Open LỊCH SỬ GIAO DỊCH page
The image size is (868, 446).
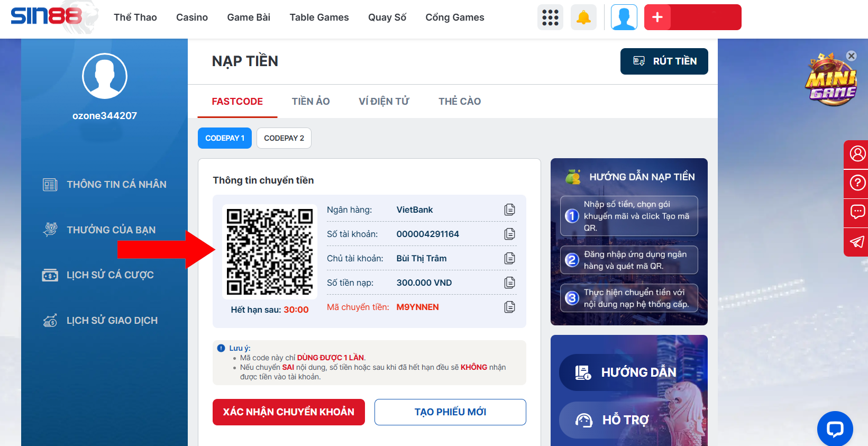112,321
